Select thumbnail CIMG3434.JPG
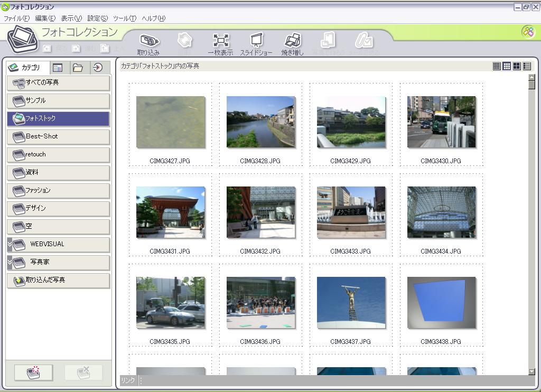The height and width of the screenshot is (392, 541). click(442, 212)
